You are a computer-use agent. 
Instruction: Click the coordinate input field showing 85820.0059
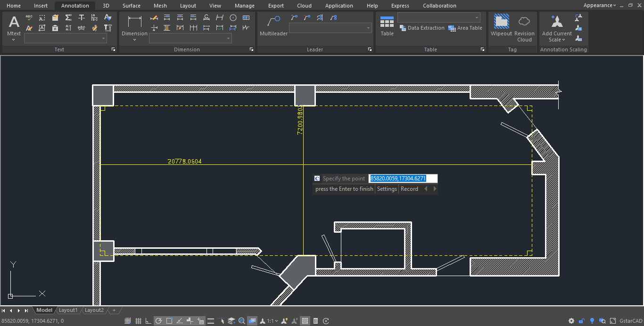coord(403,178)
